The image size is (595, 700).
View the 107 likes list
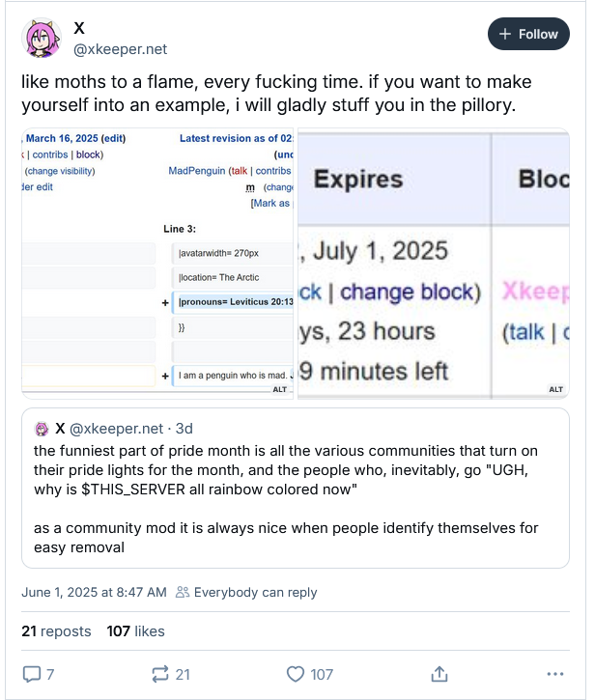coord(135,631)
